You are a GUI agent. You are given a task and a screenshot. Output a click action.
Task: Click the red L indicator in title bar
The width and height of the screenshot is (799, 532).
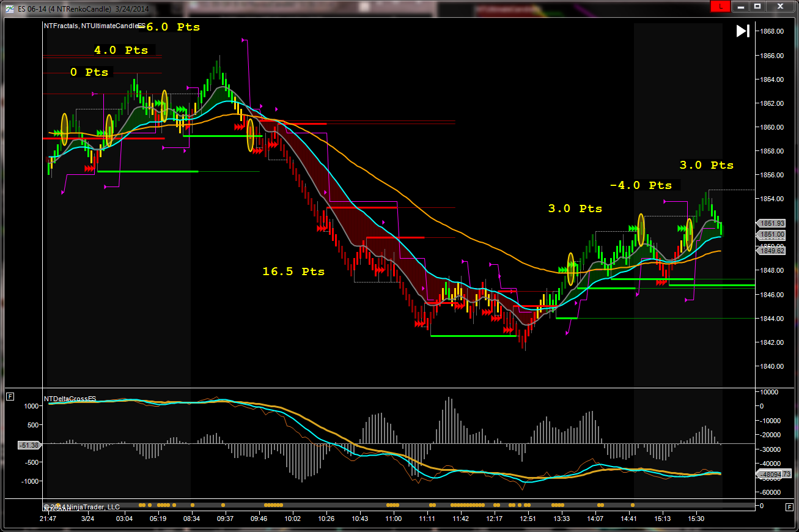tap(720, 6)
